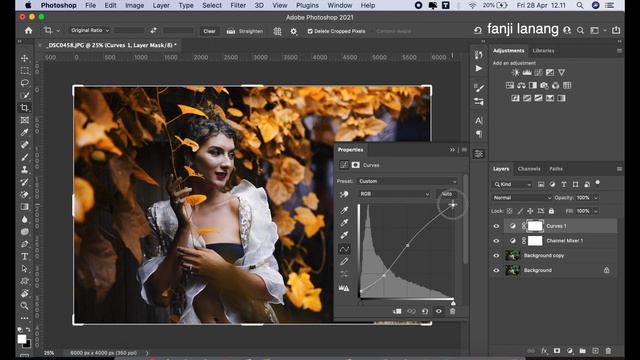The height and width of the screenshot is (360, 640).
Task: Hide the Background layer
Action: point(496,270)
